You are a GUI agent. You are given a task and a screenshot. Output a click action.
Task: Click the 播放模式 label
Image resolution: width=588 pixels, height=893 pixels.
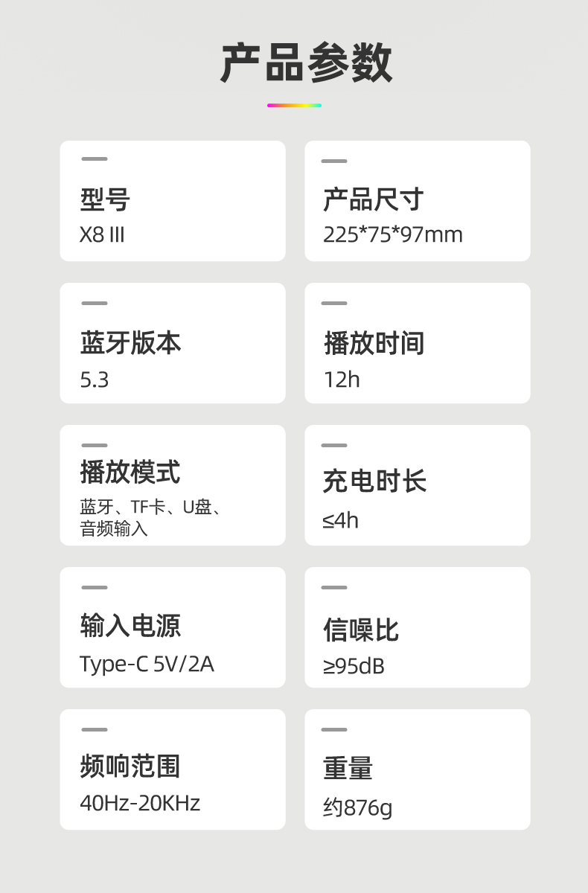pyautogui.click(x=130, y=472)
